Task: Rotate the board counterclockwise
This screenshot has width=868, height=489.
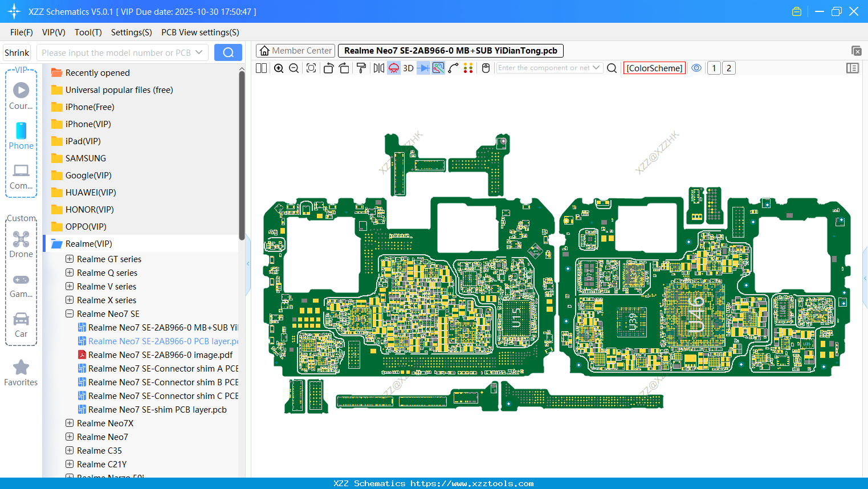Action: pyautogui.click(x=328, y=68)
